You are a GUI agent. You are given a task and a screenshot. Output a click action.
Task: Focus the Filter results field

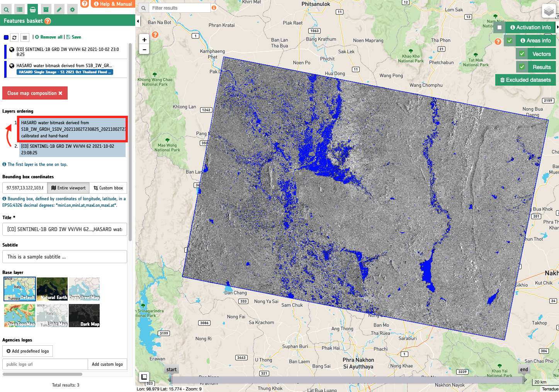tap(180, 8)
